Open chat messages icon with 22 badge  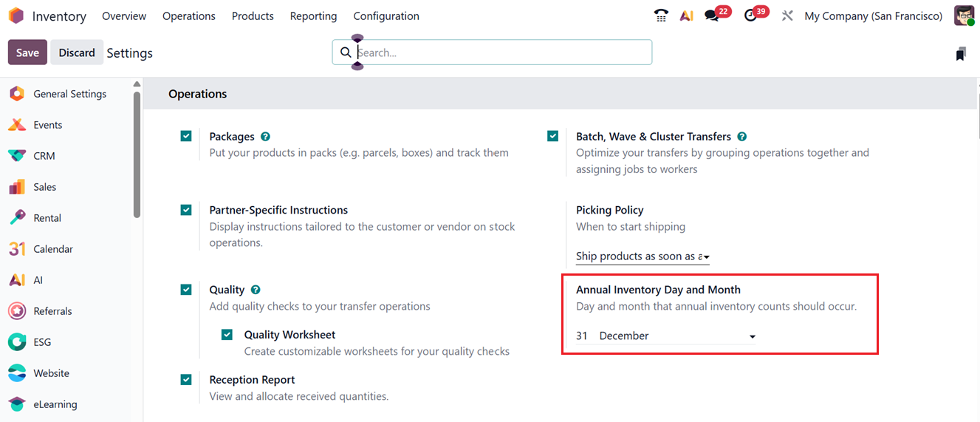[x=712, y=16]
